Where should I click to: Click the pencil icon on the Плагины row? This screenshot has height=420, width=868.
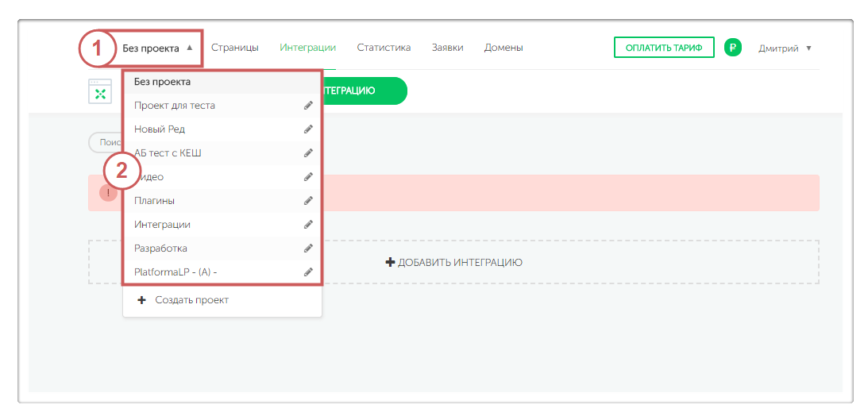point(308,201)
